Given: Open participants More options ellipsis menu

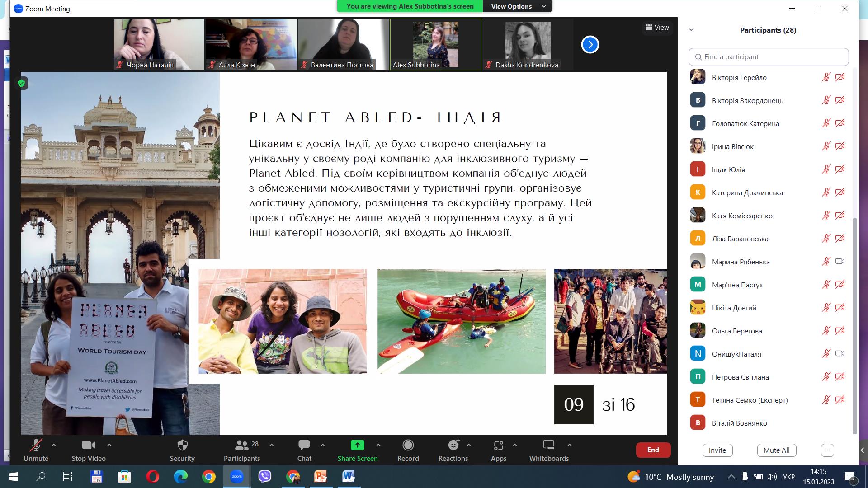Looking at the screenshot, I should pos(827,450).
